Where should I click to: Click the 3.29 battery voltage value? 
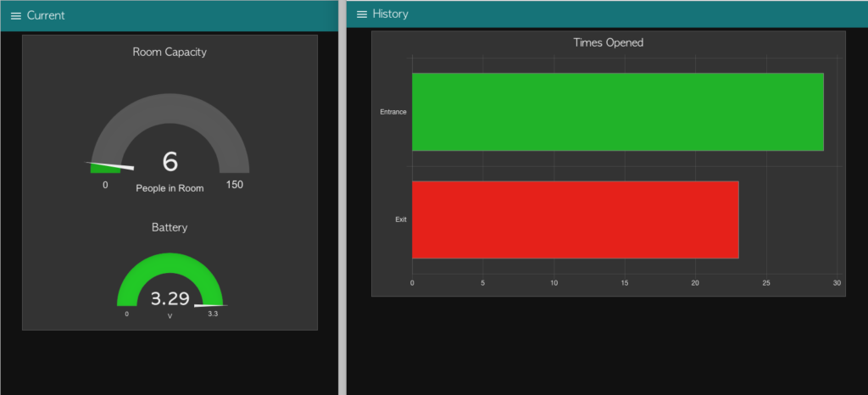(170, 298)
